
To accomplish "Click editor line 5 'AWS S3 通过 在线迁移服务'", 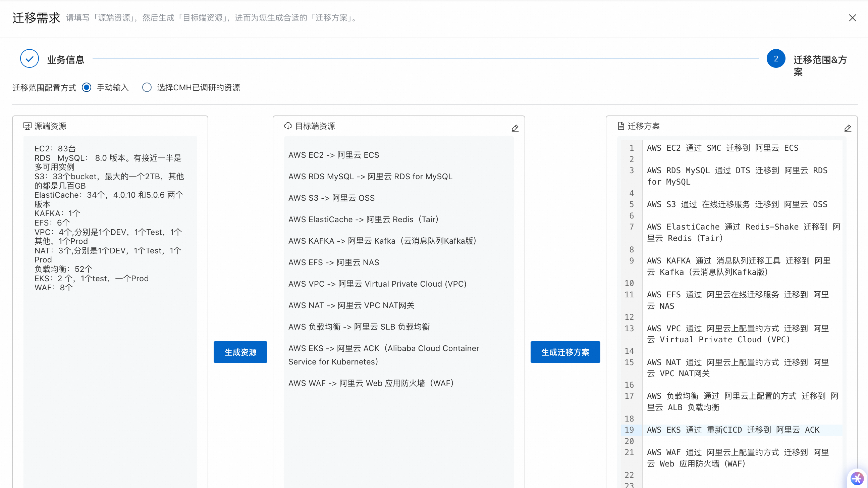I will [x=737, y=204].
